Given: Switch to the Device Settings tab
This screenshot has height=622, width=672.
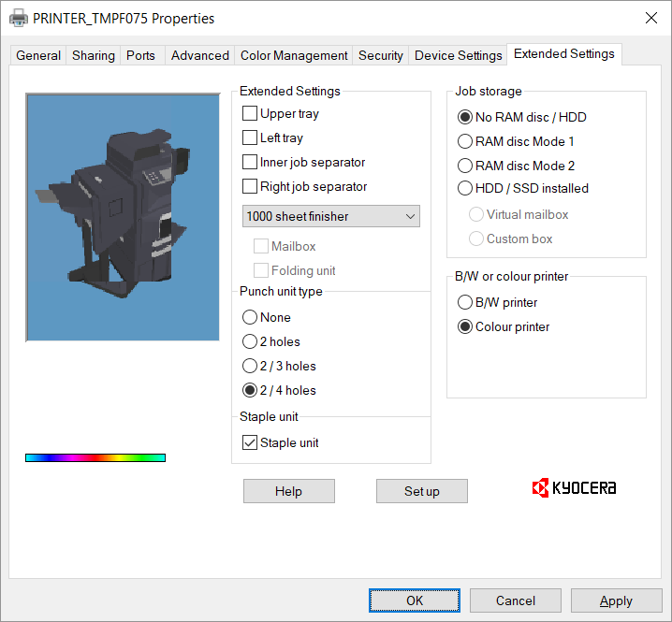Looking at the screenshot, I should [x=458, y=56].
